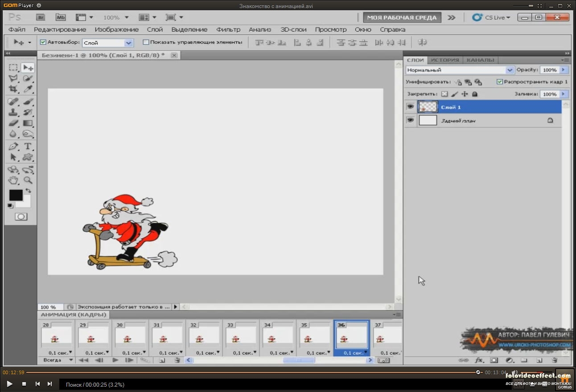The image size is (576, 392).
Task: Unify layer position toggle
Action: pos(458,82)
